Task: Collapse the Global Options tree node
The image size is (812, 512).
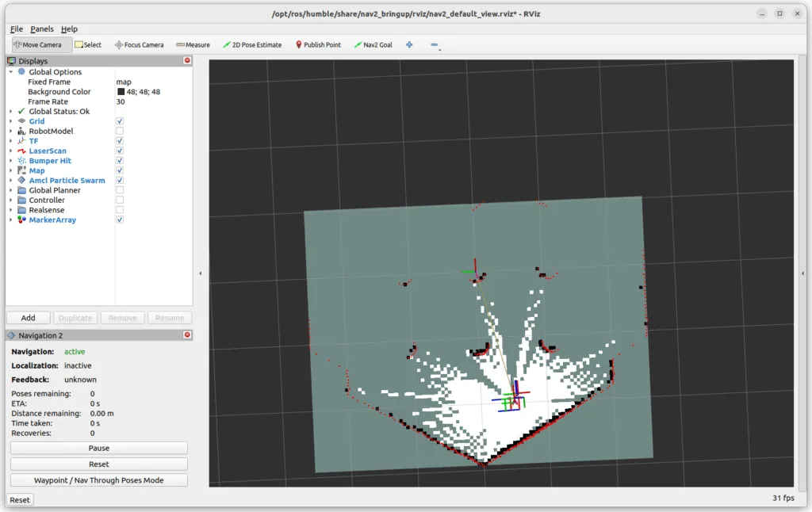Action: pyautogui.click(x=11, y=72)
